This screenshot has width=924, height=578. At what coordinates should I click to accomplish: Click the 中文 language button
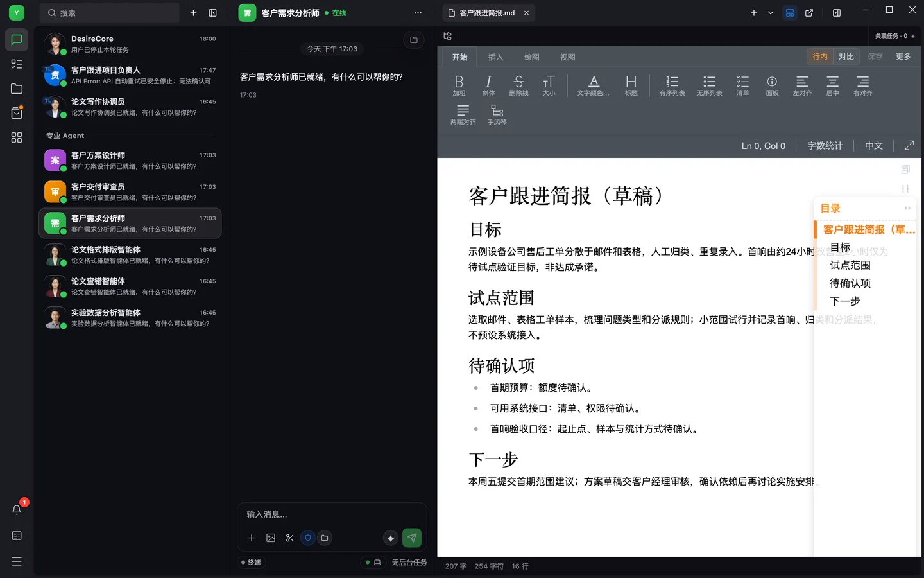(874, 146)
